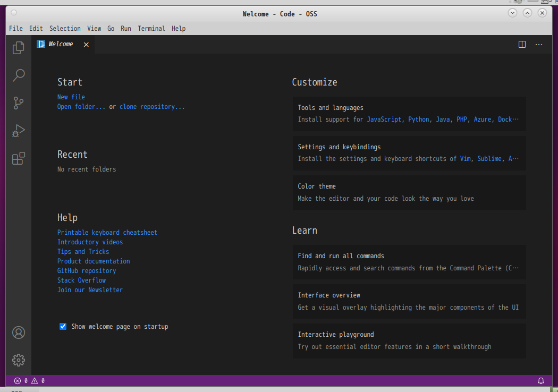Minimize the Code - OSS window
Image resolution: width=558 pixels, height=392 pixels.
tap(512, 13)
